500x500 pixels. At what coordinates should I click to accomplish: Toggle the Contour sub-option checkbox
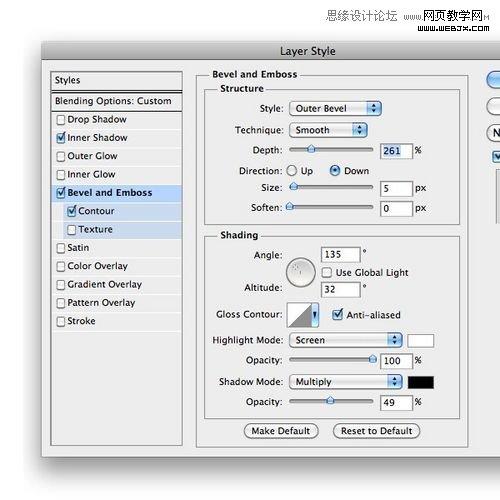(x=71, y=211)
